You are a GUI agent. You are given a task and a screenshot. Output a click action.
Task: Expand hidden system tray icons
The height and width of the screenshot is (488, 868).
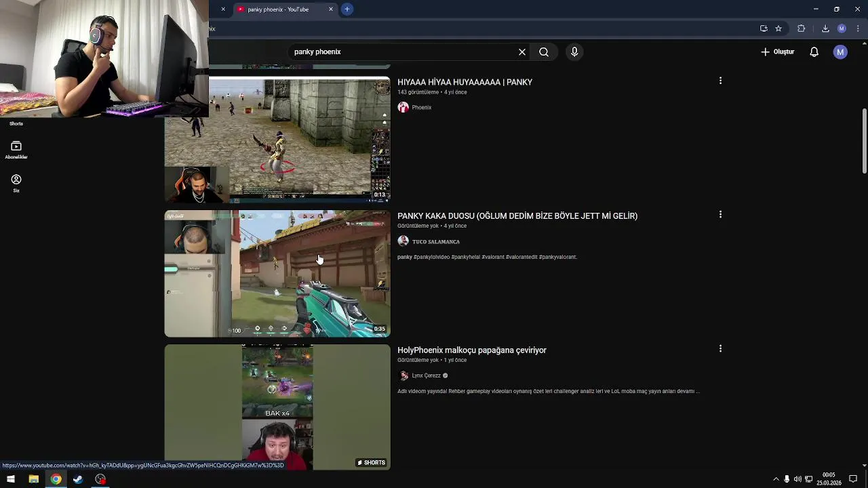tap(776, 479)
